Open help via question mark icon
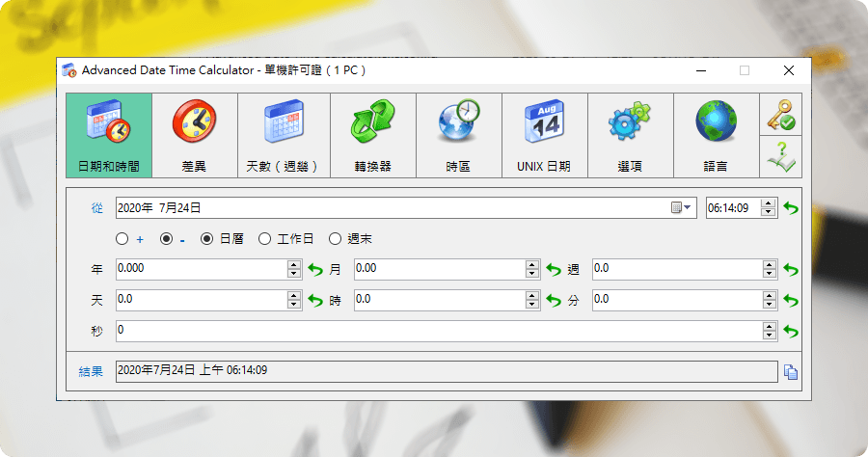This screenshot has width=868, height=457. [x=780, y=157]
